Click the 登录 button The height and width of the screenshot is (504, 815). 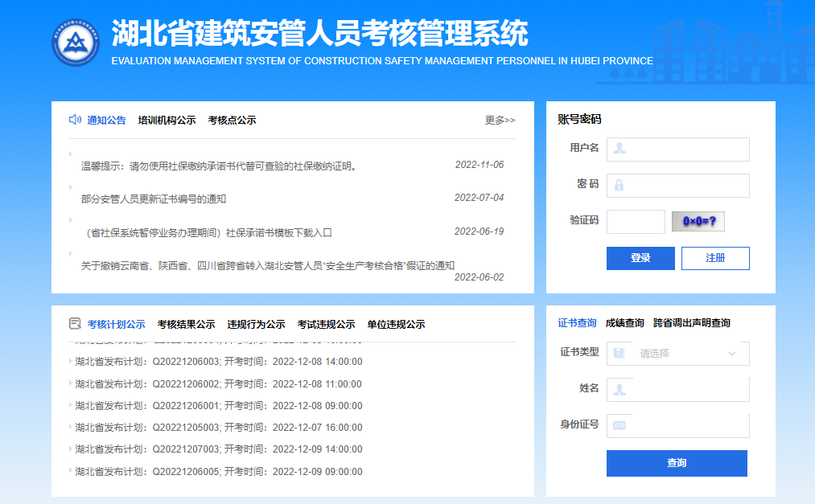point(640,258)
